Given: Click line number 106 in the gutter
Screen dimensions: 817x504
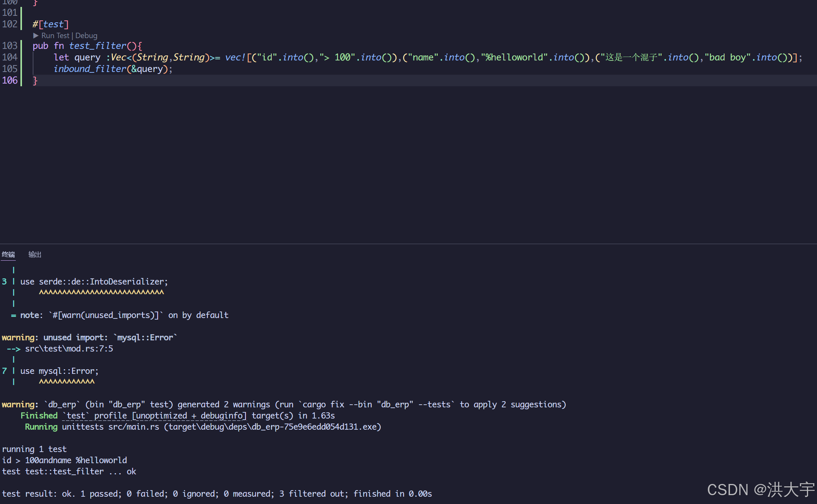Looking at the screenshot, I should pos(10,80).
